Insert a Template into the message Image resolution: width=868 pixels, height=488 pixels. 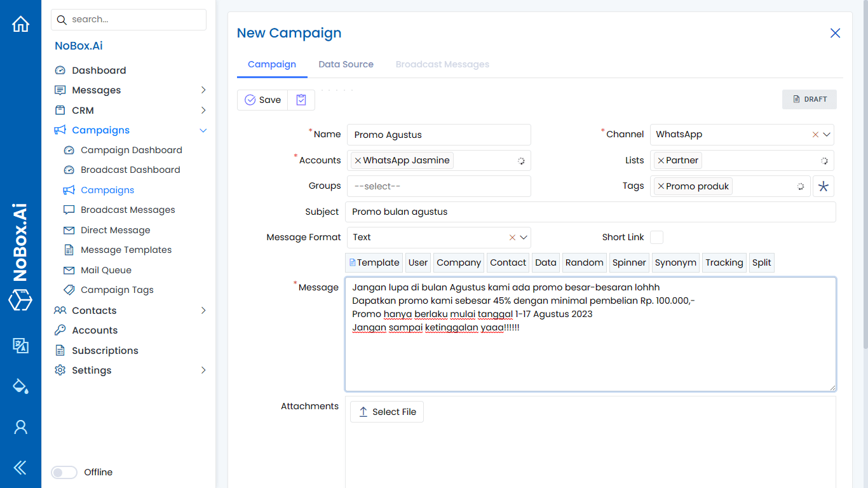point(374,262)
